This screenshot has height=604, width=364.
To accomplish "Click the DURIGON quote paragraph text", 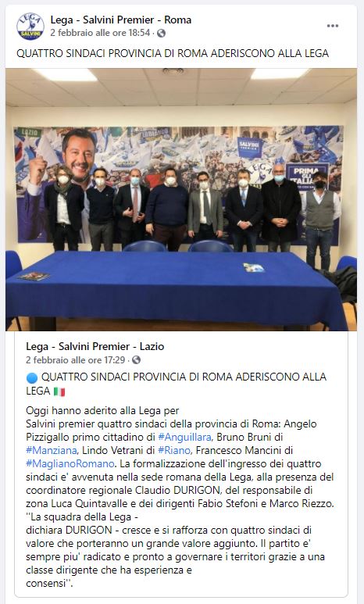I will coord(175,549).
